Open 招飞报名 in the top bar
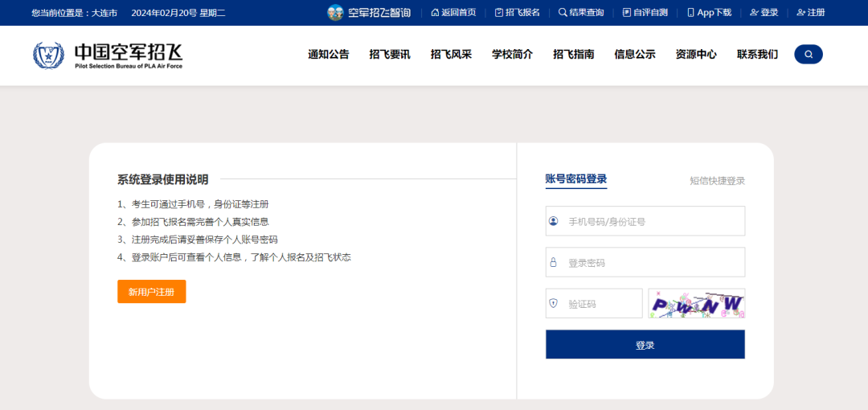The width and height of the screenshot is (868, 410). [517, 12]
